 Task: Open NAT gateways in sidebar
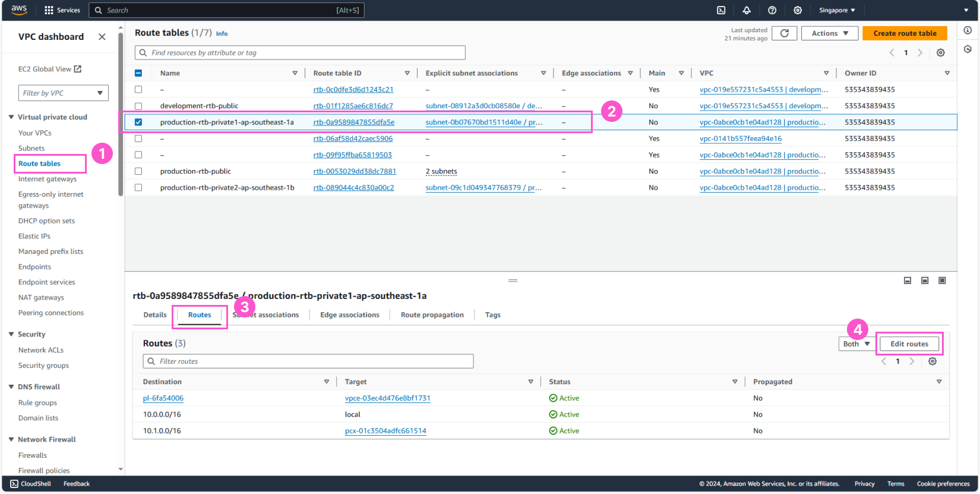click(41, 298)
